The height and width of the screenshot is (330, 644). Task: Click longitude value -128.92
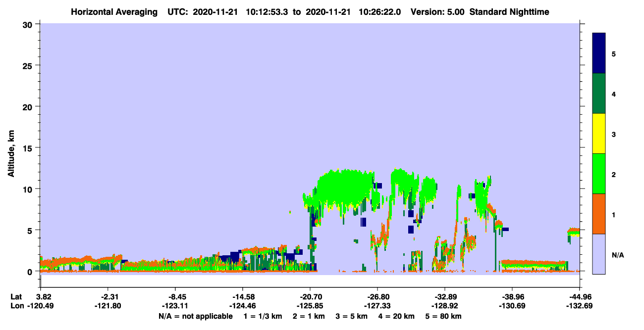click(445, 306)
